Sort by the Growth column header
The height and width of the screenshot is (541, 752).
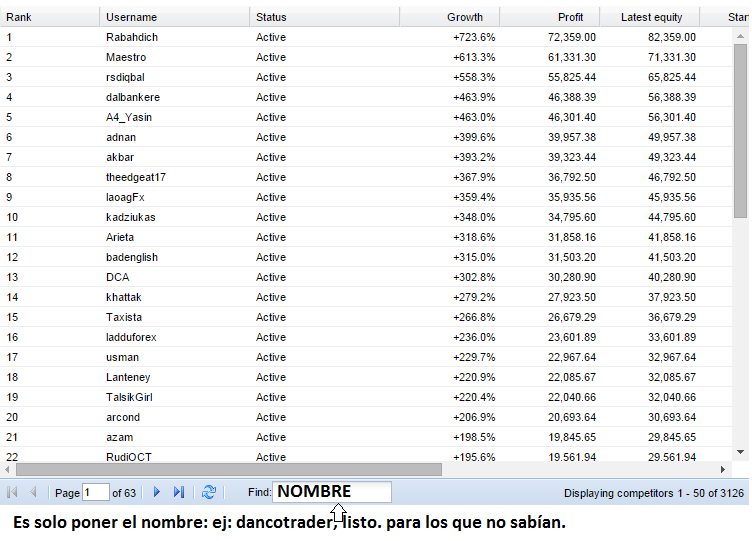click(449, 17)
